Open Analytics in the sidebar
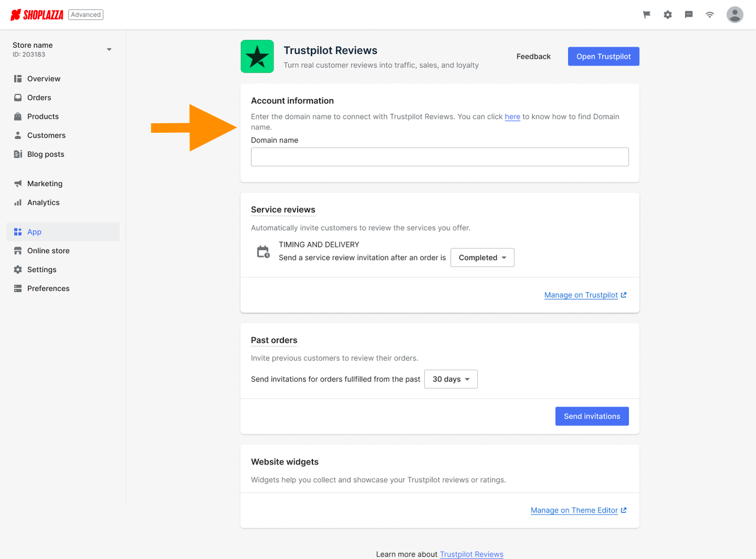Screen dimensions: 756x559 pos(63,202)
